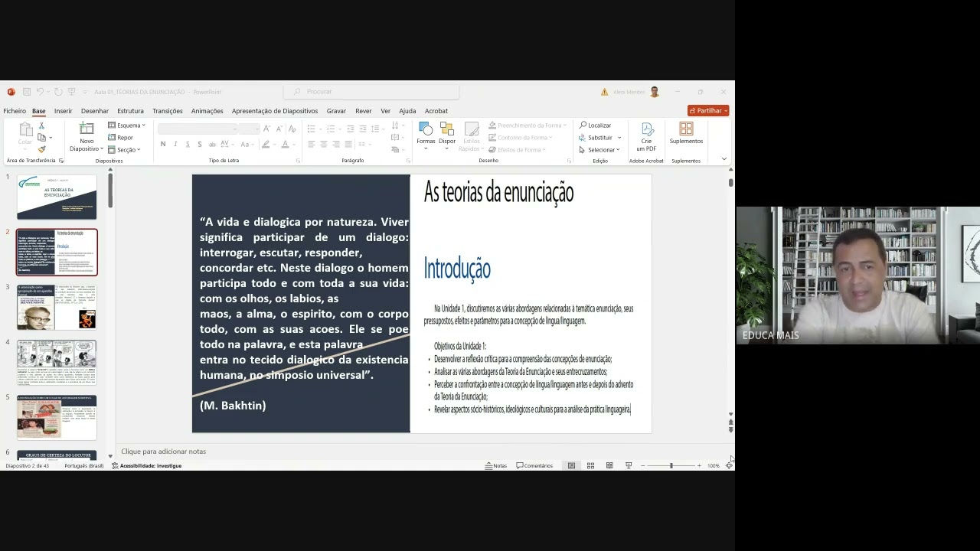Click the Novo Diapositivo icon
The width and height of the screenshot is (980, 551).
[x=87, y=129]
